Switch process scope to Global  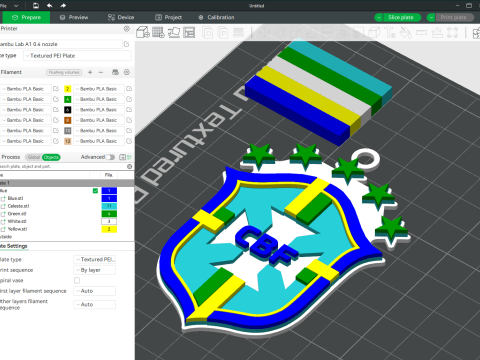coord(34,157)
